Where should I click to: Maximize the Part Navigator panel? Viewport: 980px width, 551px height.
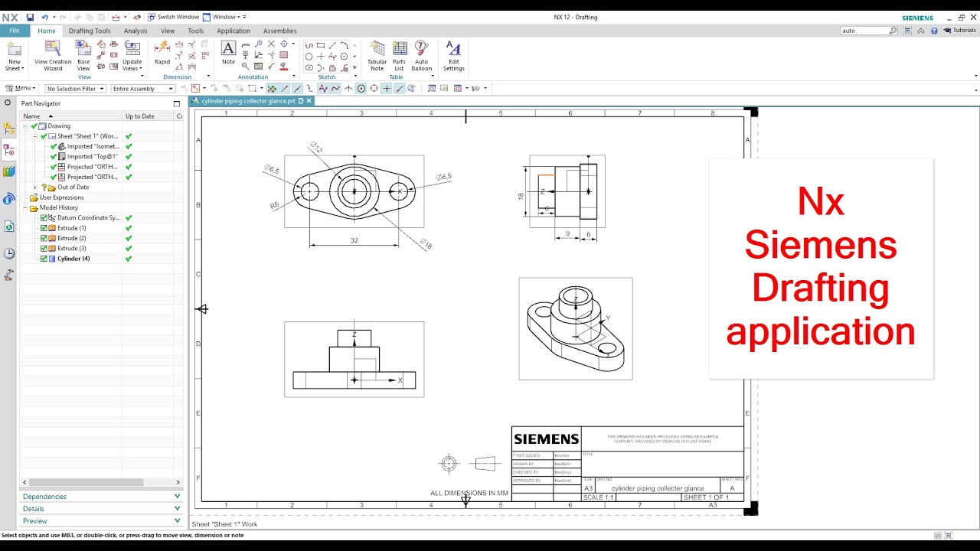coord(177,103)
